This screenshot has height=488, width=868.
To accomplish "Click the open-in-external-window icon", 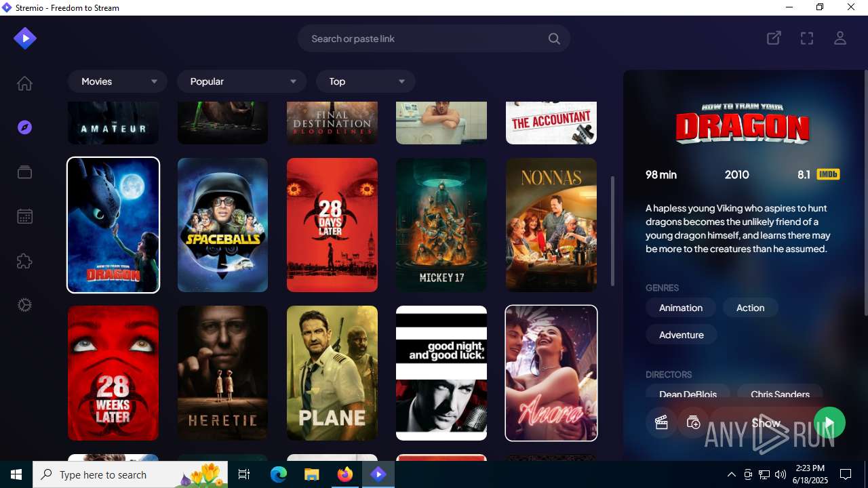I will [774, 39].
